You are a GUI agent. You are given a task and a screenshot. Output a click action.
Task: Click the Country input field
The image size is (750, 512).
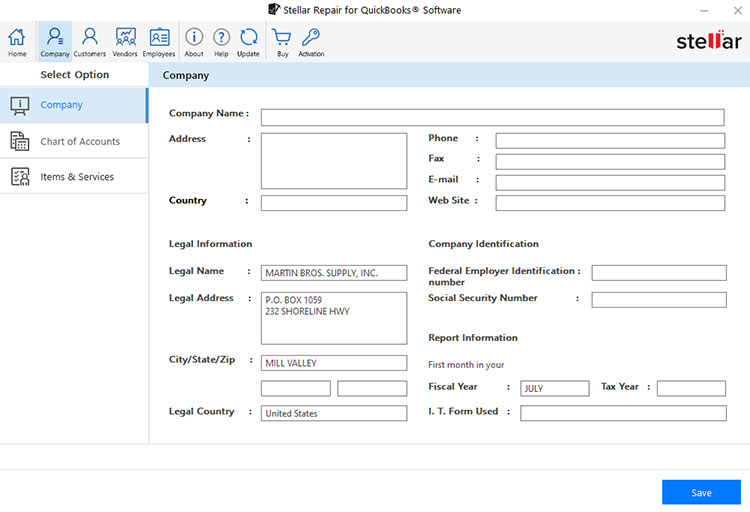point(334,203)
